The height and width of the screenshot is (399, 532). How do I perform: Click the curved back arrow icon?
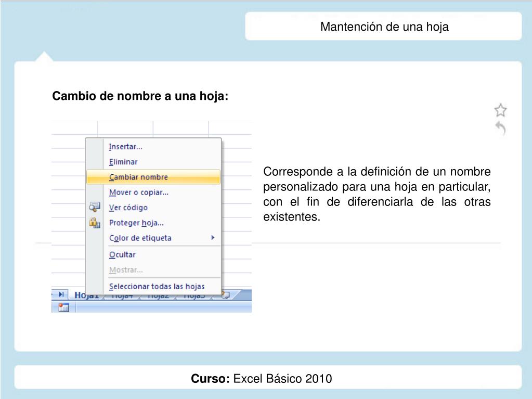click(x=500, y=128)
